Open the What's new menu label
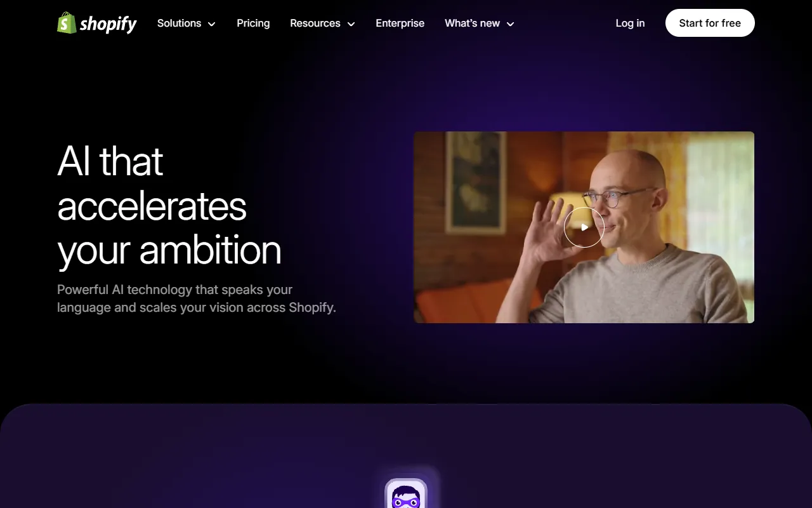 [472, 23]
